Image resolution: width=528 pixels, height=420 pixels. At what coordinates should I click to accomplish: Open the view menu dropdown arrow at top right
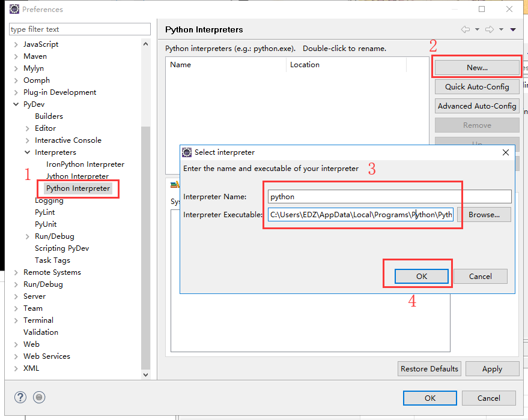coord(512,29)
